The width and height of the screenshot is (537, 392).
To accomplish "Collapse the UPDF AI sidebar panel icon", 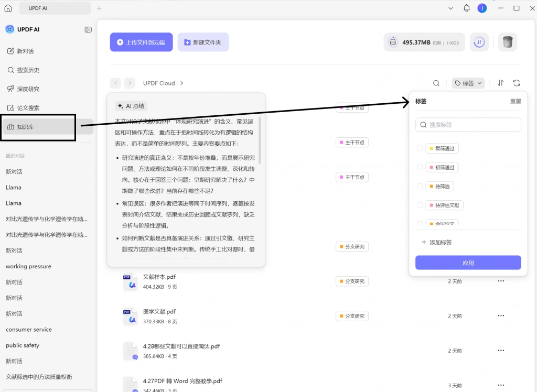I will (88, 30).
